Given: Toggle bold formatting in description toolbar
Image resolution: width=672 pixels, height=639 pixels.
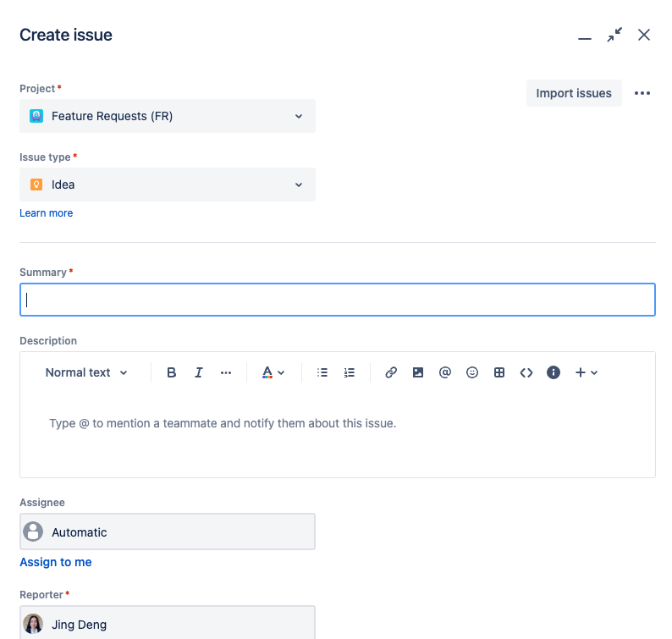Looking at the screenshot, I should click(x=172, y=372).
